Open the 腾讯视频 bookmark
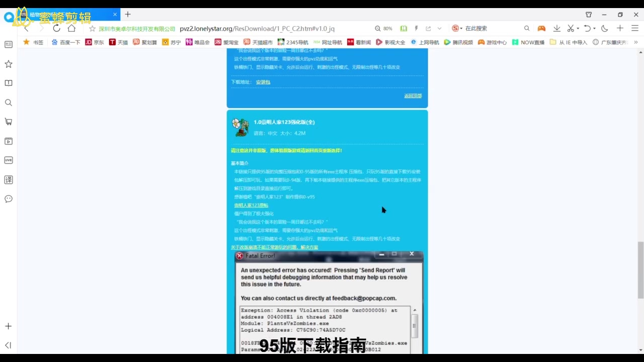 (x=458, y=42)
